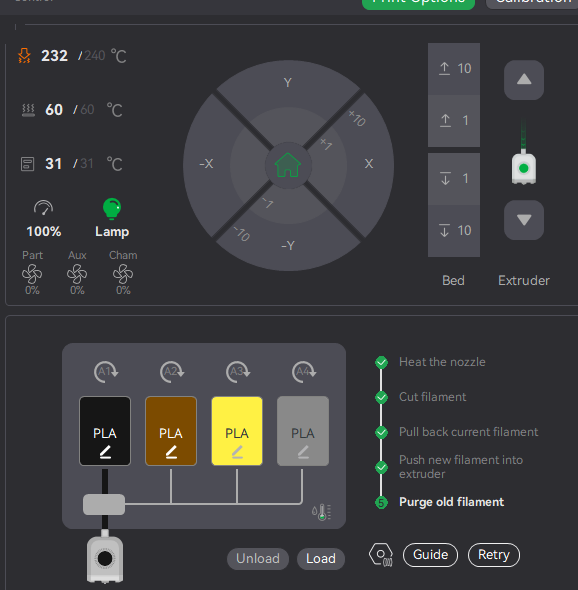Click the AMS filament hub gray block

(104, 504)
